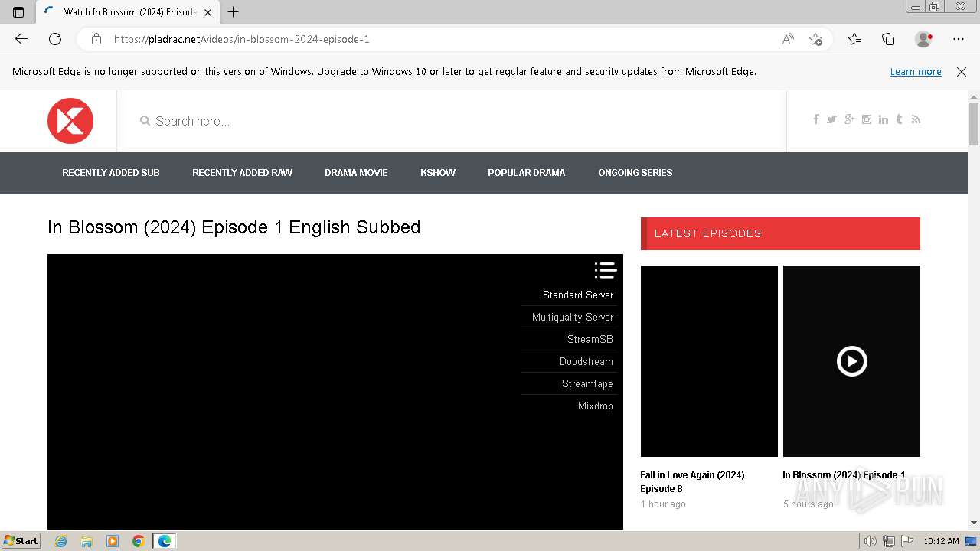Open the Google Plus social icon
Image resolution: width=980 pixels, height=551 pixels.
pos(849,119)
